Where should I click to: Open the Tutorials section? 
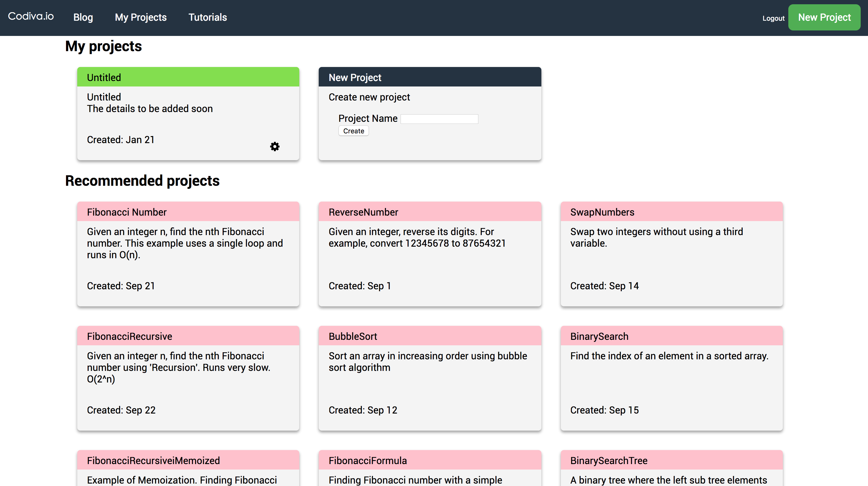click(207, 17)
